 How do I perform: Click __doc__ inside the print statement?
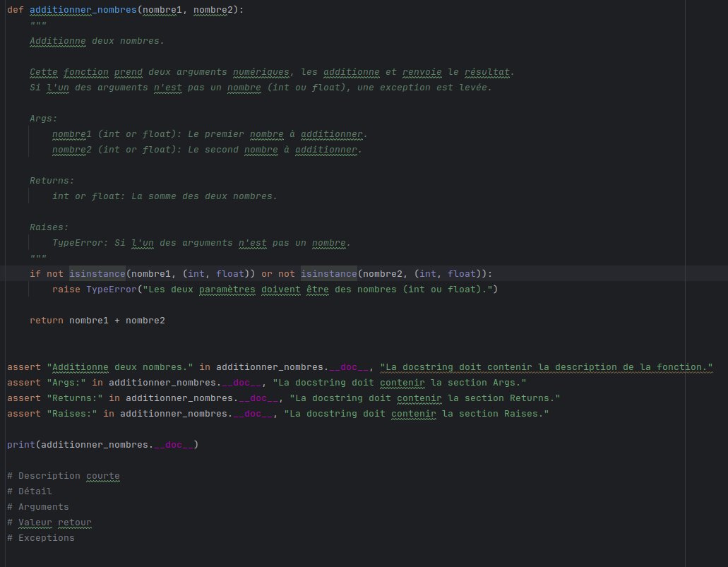click(174, 444)
